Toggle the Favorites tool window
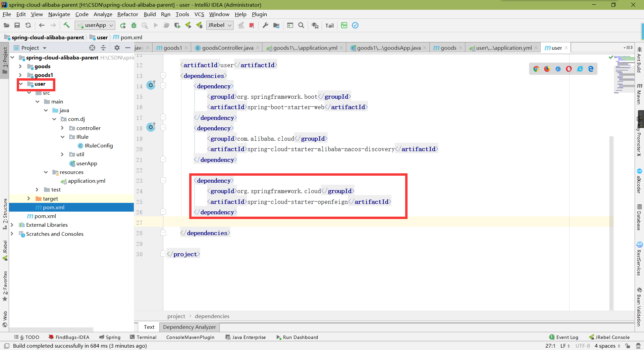The height and width of the screenshot is (350, 644). (x=5, y=286)
